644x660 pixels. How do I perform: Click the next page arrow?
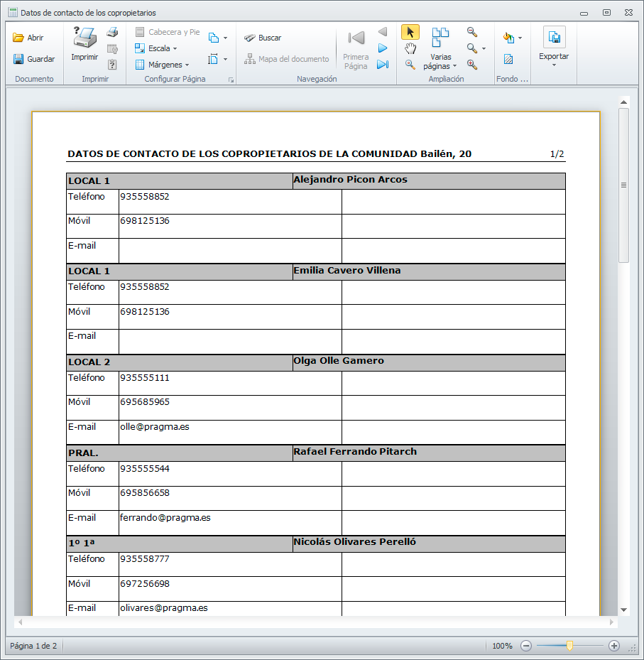pos(383,48)
